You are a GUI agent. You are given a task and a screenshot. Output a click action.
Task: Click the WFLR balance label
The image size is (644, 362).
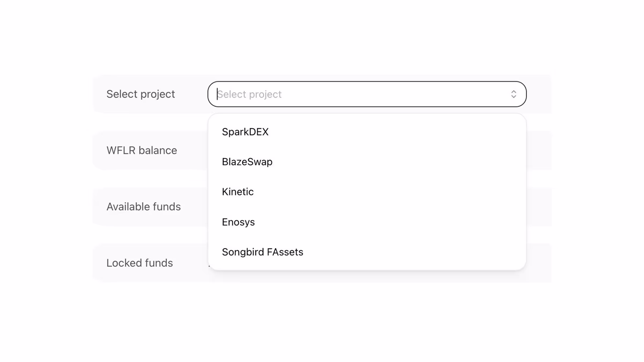tap(141, 150)
